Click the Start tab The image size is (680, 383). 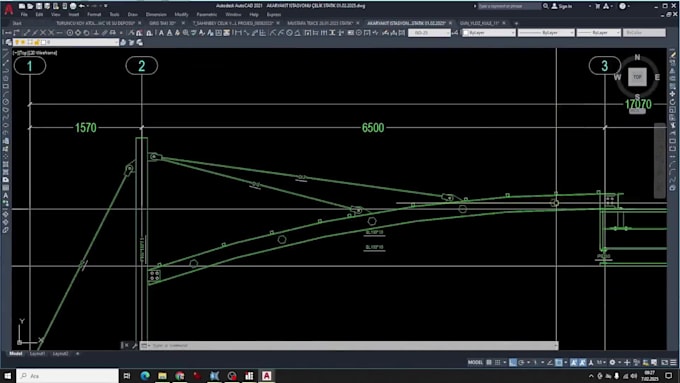(17, 23)
